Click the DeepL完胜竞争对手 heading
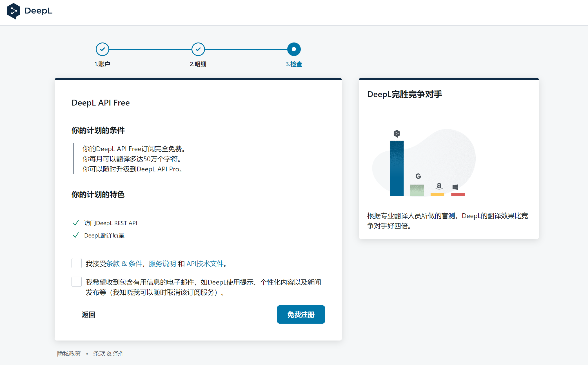 click(x=405, y=94)
